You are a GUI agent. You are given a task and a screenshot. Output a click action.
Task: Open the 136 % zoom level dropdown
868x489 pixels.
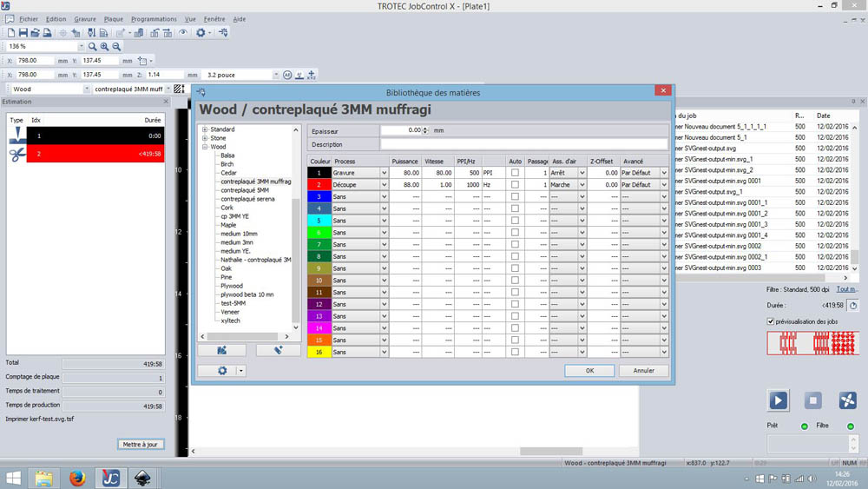(82, 47)
